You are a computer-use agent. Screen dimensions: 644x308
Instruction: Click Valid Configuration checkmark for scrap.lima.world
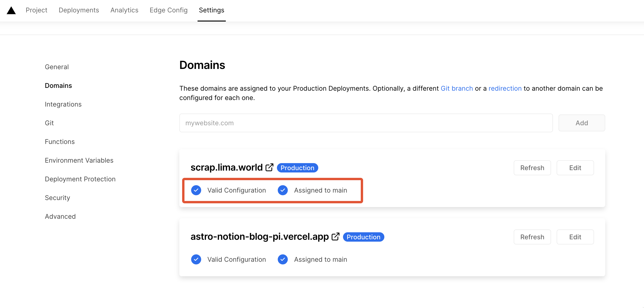tap(196, 190)
